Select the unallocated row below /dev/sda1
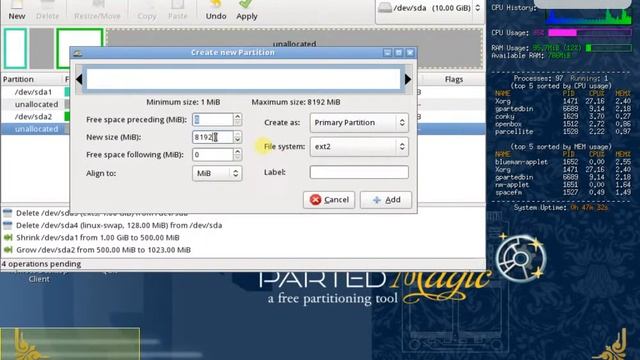640x360 pixels. click(x=35, y=104)
